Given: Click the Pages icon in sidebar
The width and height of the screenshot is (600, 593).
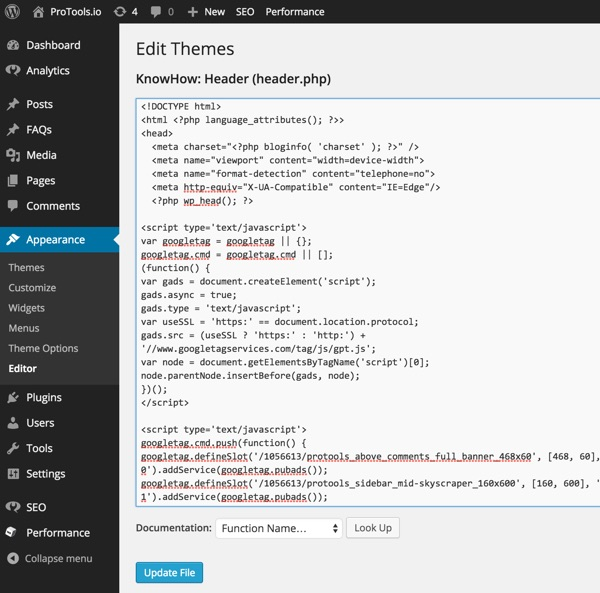Looking at the screenshot, I should (x=13, y=181).
